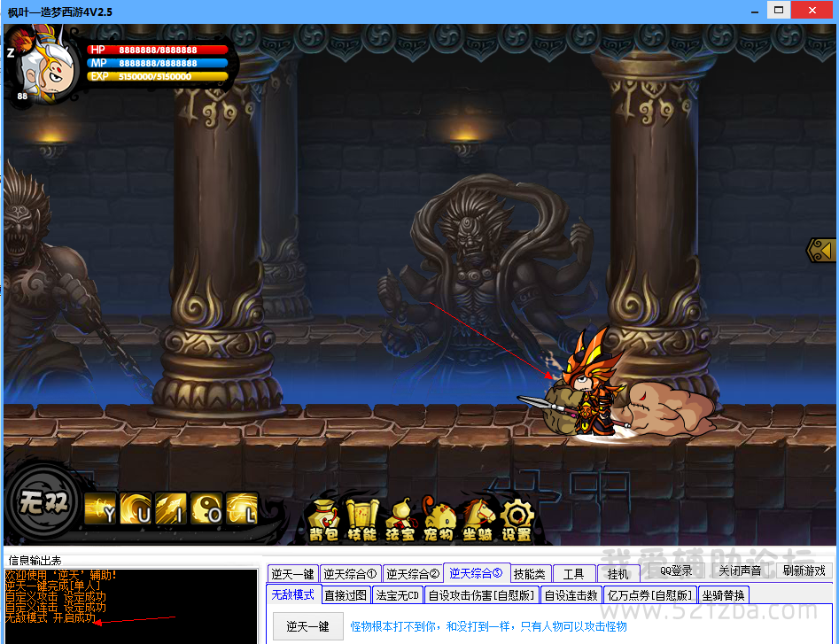This screenshot has width=839, height=644.
Task: Open the 法宝 gourd icon
Action: click(400, 521)
